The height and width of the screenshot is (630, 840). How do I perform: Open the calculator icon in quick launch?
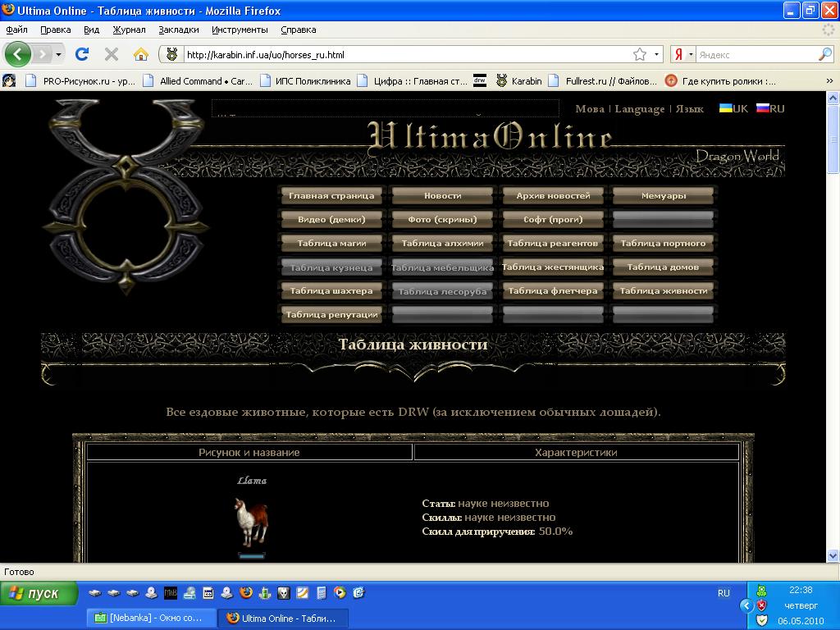click(x=321, y=593)
